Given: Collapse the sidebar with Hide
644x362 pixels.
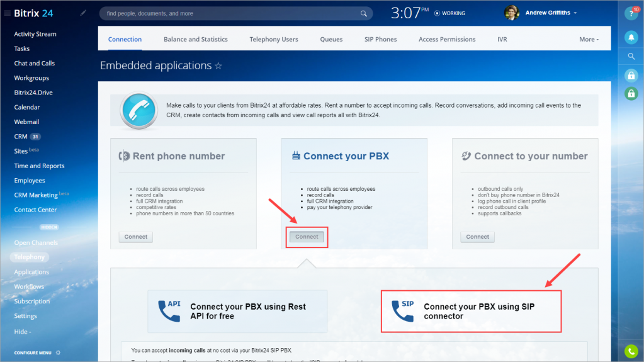Looking at the screenshot, I should [23, 332].
